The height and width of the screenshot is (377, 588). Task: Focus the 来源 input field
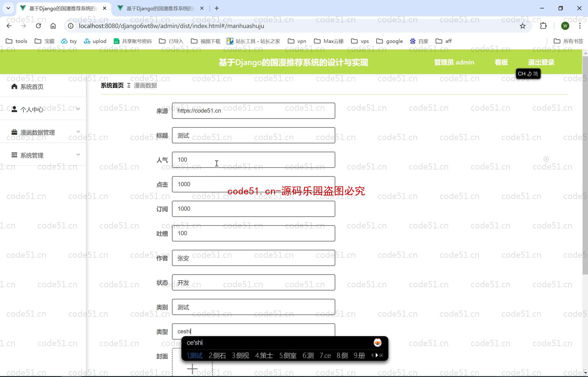click(254, 111)
